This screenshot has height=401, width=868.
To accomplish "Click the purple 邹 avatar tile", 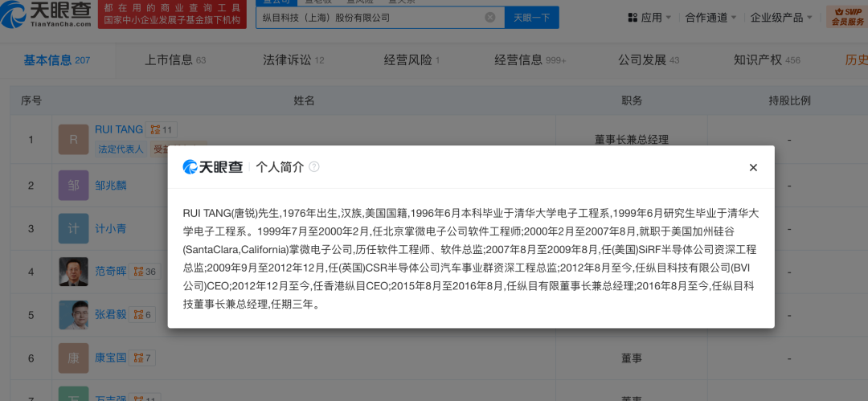I will tap(74, 185).
